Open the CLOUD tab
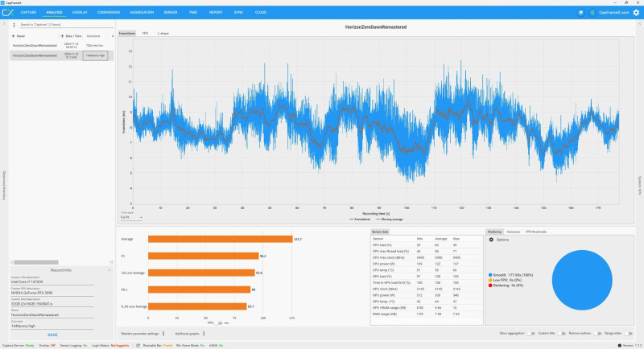The image size is (644, 349). click(x=261, y=12)
